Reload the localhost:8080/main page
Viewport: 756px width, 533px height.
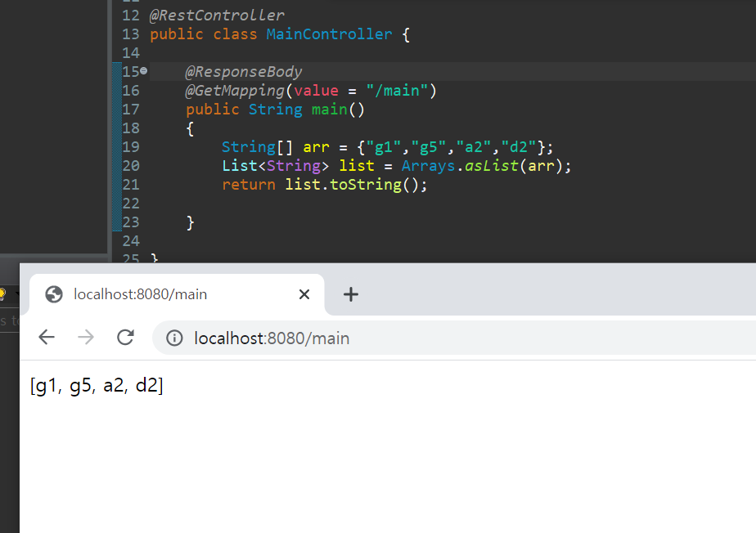pos(125,338)
